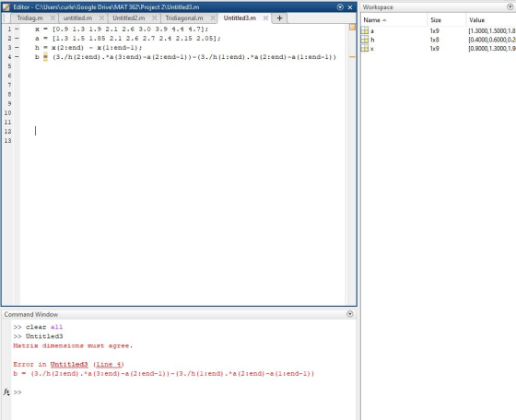
Task: Open the Untitled3 error link
Action: tap(69, 364)
